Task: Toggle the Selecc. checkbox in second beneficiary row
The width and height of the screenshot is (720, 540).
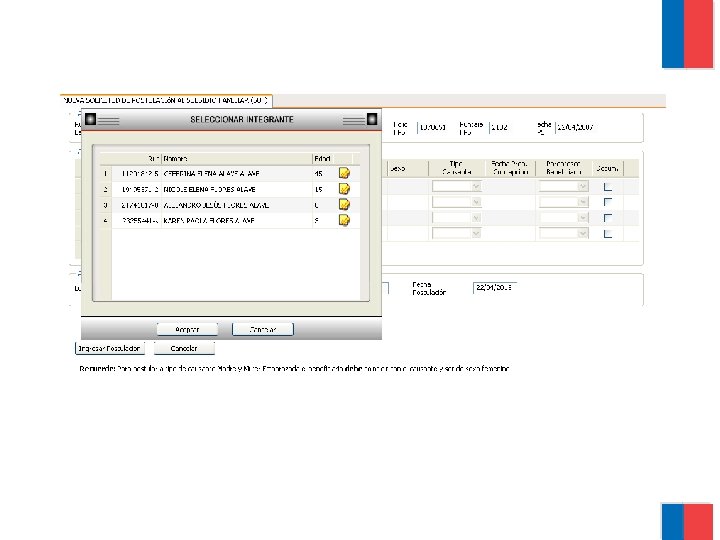Action: 608,202
